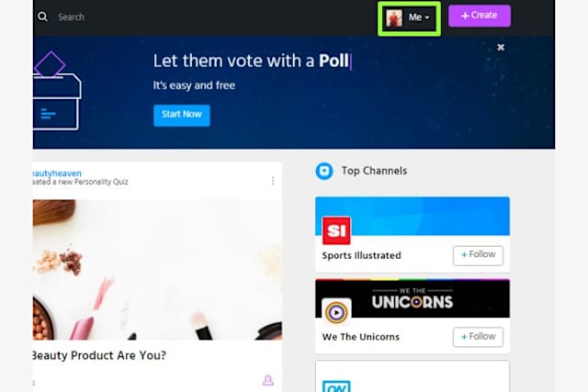This screenshot has height=392, width=588.
Task: Click the ballot box illustration
Action: click(x=56, y=91)
